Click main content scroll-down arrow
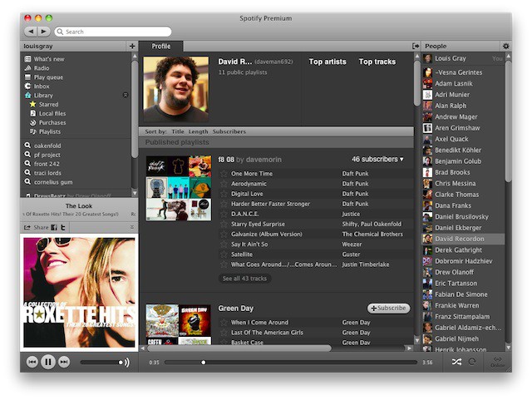This screenshot has height=400, width=532. click(x=417, y=340)
